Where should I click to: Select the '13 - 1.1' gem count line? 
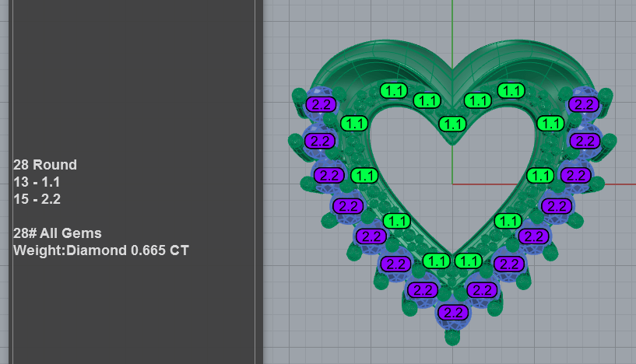tap(37, 183)
